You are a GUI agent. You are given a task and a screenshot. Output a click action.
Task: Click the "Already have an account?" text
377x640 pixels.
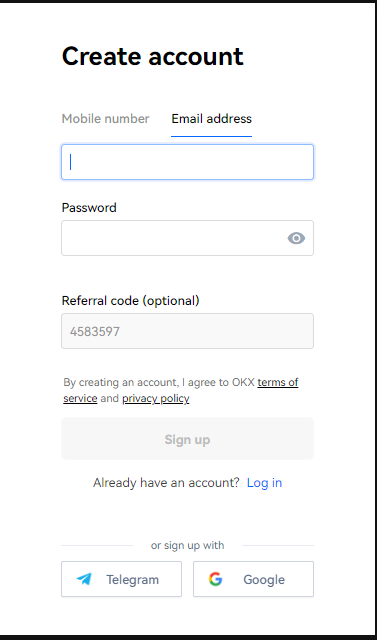166,483
